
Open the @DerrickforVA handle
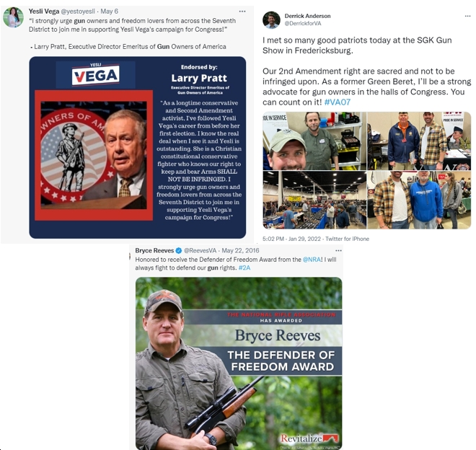pos(303,23)
